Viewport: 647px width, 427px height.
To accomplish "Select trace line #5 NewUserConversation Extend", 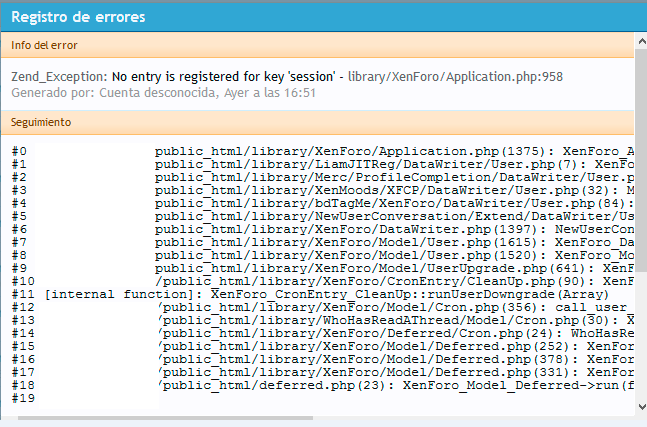I will pos(390,216).
